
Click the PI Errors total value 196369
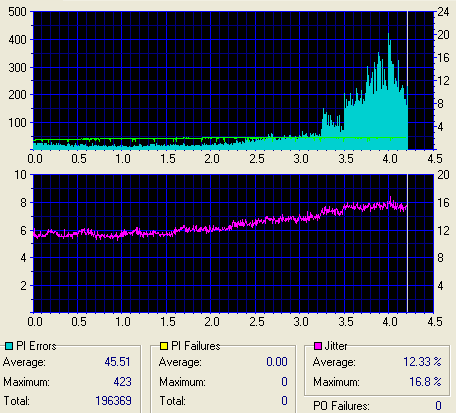(113, 401)
